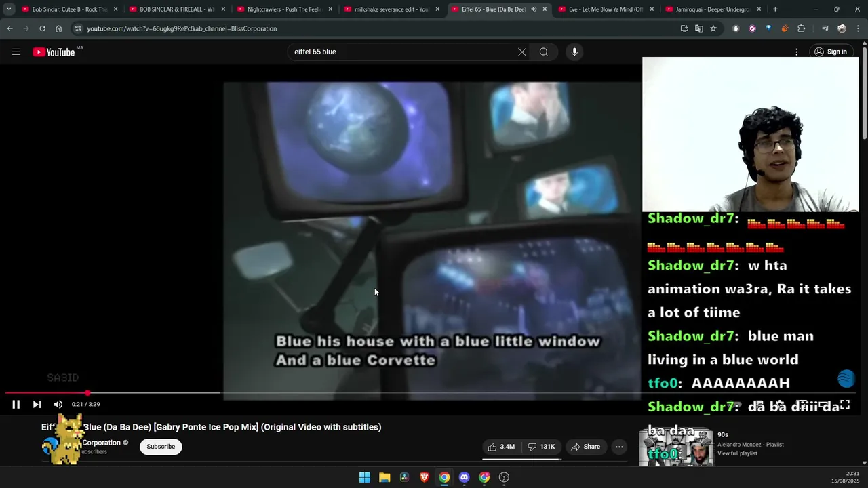Open the YouTube settings three-dot menu
The width and height of the screenshot is (868, 488).
796,52
